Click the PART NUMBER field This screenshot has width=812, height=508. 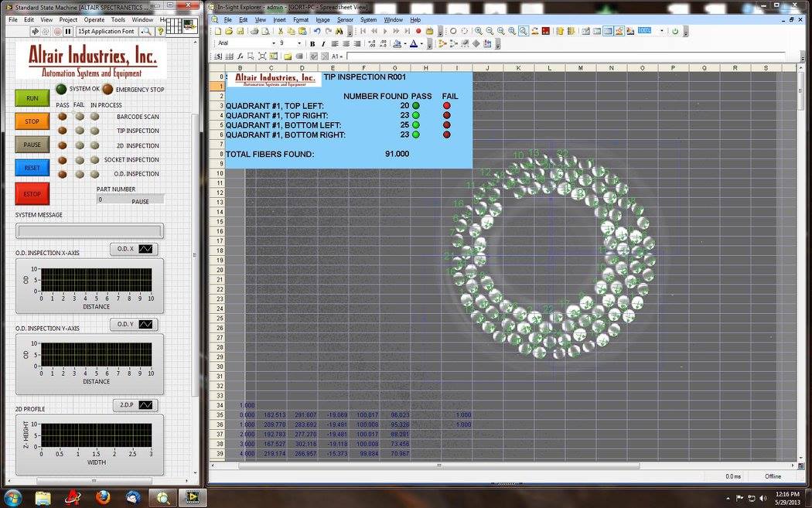coord(131,199)
